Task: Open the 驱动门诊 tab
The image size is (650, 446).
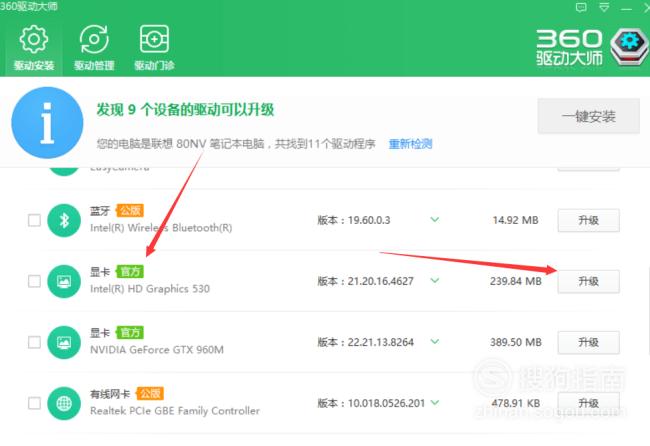Action: (154, 47)
